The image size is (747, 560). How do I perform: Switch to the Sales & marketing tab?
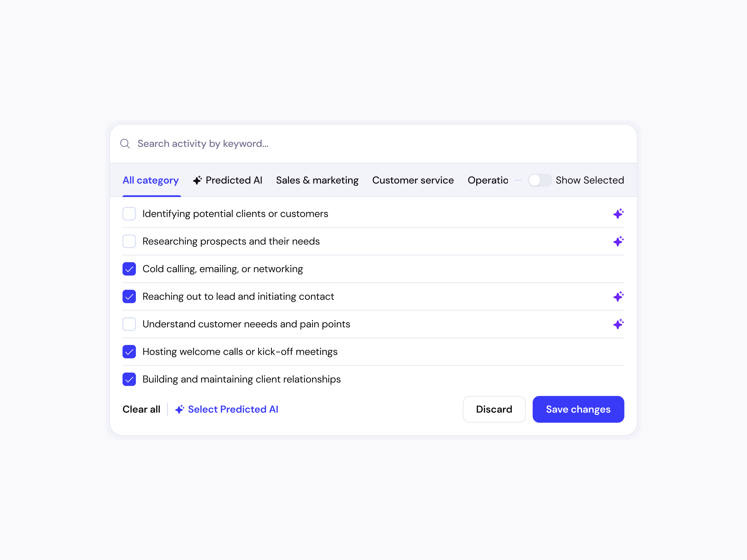point(317,180)
